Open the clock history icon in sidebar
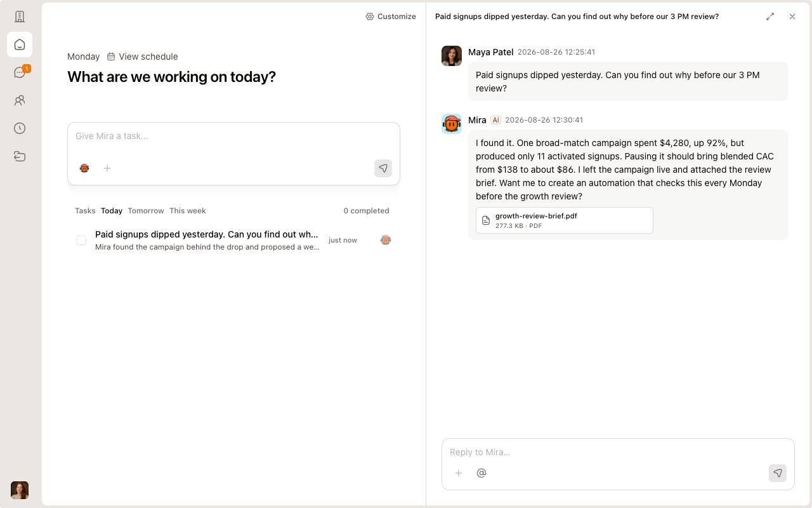This screenshot has height=508, width=812. click(x=20, y=128)
